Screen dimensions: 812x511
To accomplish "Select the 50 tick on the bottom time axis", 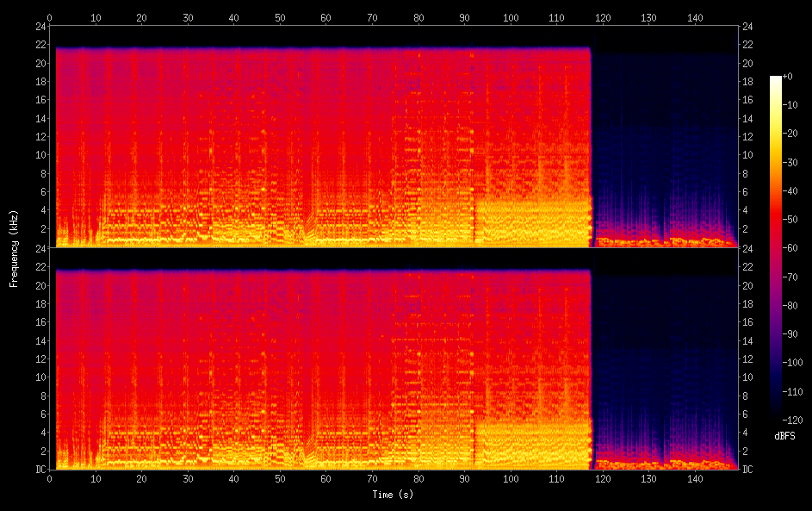I will (x=280, y=478).
